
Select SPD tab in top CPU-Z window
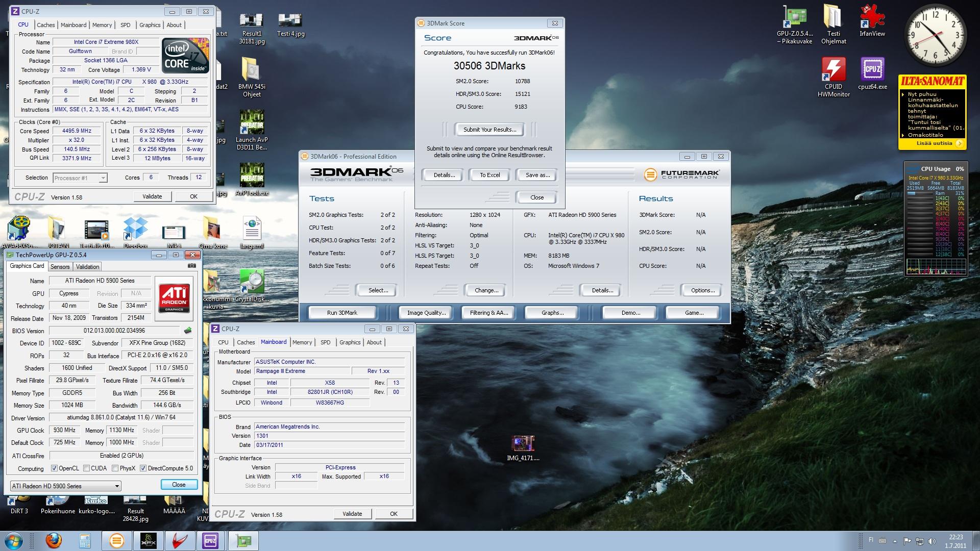pos(126,25)
